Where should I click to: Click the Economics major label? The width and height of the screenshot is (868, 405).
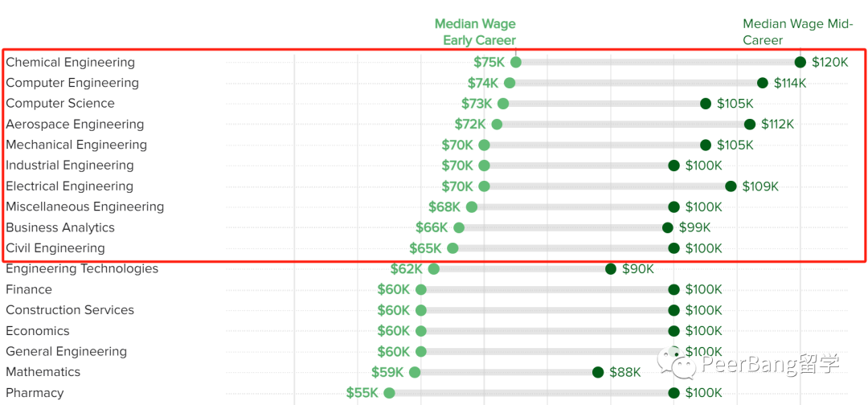tap(38, 331)
